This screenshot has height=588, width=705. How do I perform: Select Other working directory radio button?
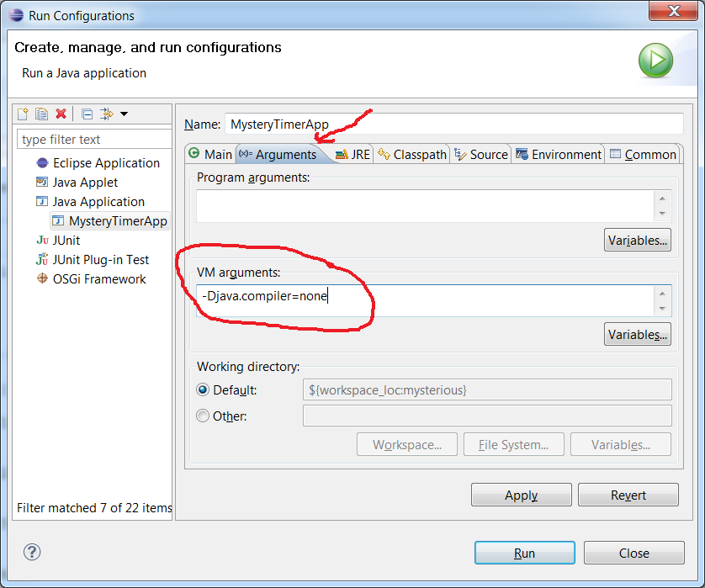(x=203, y=416)
